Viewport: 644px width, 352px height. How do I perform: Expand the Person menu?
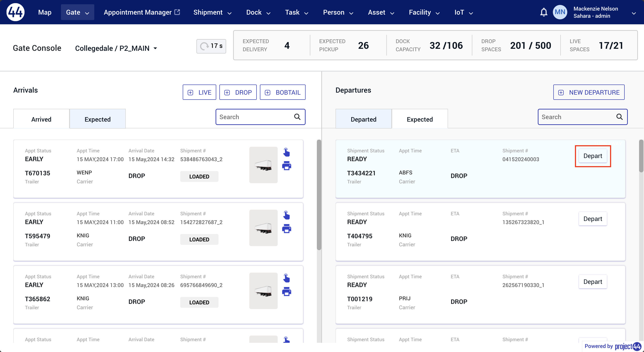pos(338,12)
